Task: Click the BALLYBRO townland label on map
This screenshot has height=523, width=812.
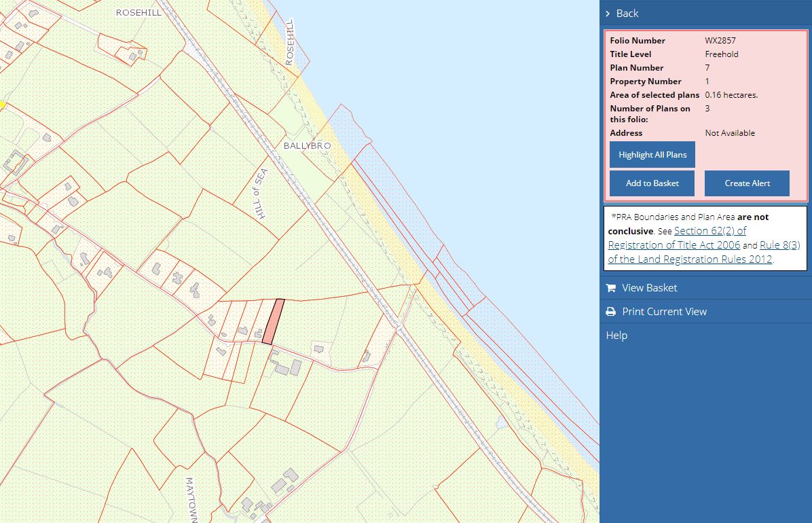Action: click(307, 146)
